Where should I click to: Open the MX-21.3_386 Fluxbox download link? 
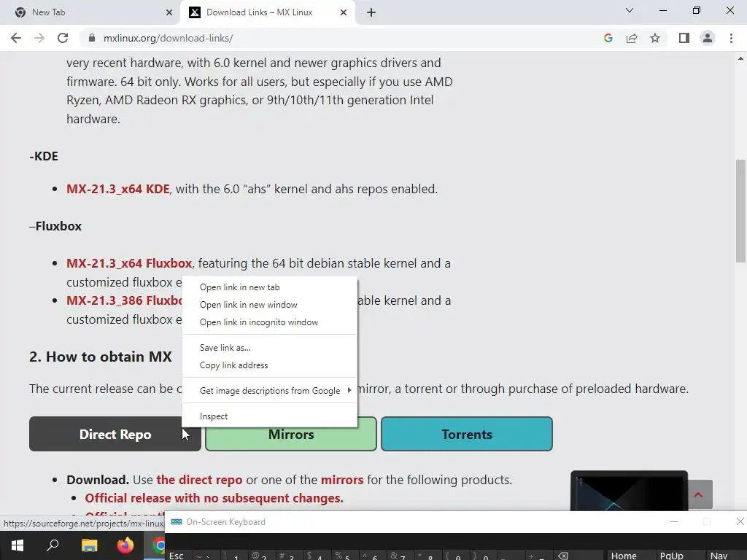124,301
